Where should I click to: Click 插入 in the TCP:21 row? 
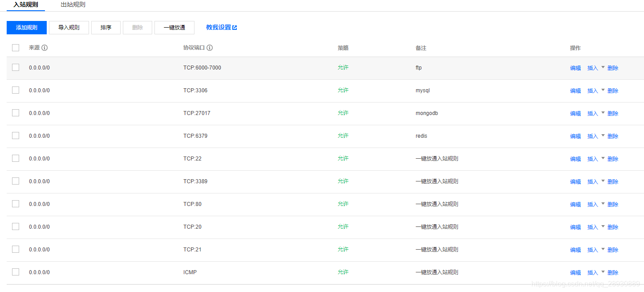coord(593,250)
